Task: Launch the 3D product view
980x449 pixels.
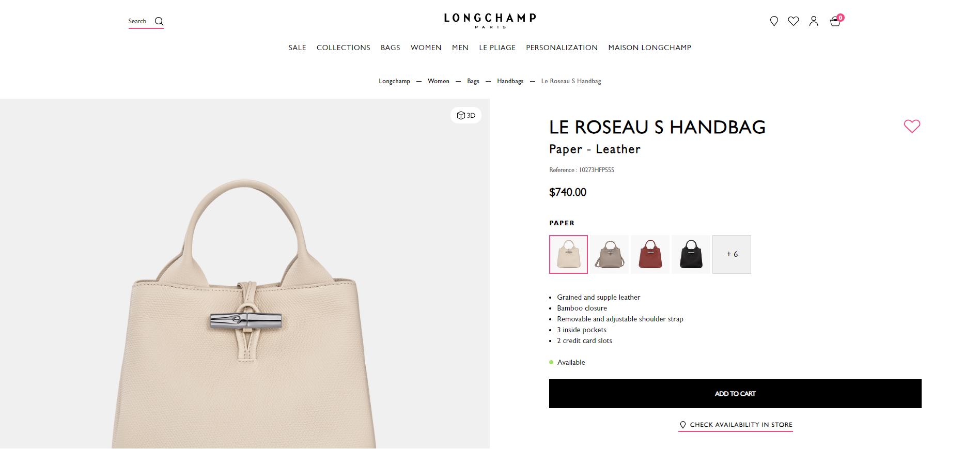Action: 466,115
